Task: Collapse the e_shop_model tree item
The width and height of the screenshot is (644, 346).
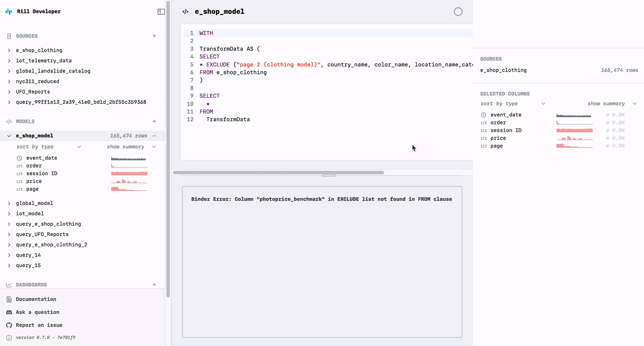Action: pos(9,136)
